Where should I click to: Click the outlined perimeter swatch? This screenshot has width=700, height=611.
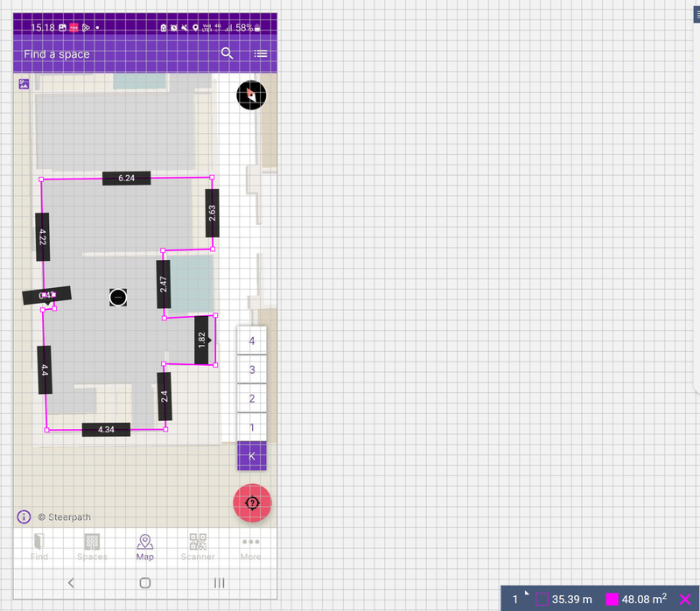pos(542,600)
